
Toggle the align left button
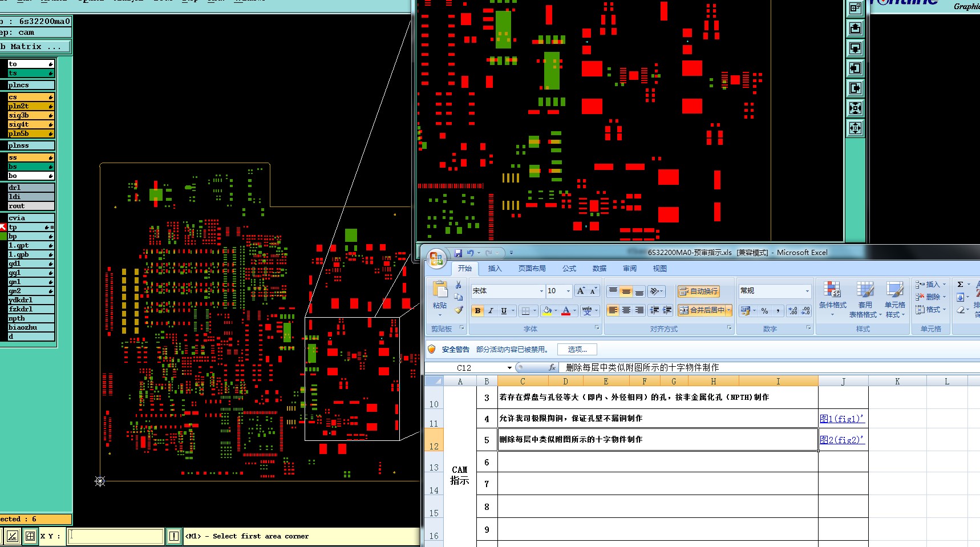click(613, 310)
